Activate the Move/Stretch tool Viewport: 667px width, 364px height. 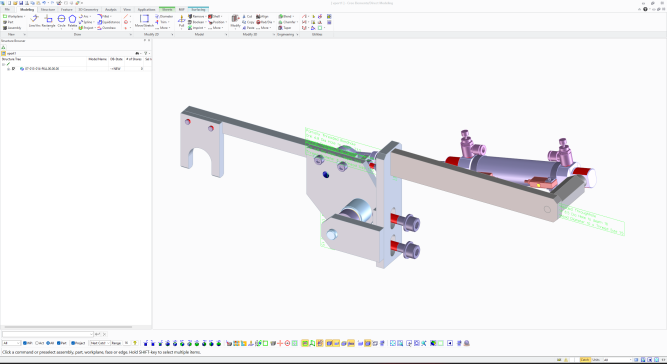pyautogui.click(x=144, y=21)
